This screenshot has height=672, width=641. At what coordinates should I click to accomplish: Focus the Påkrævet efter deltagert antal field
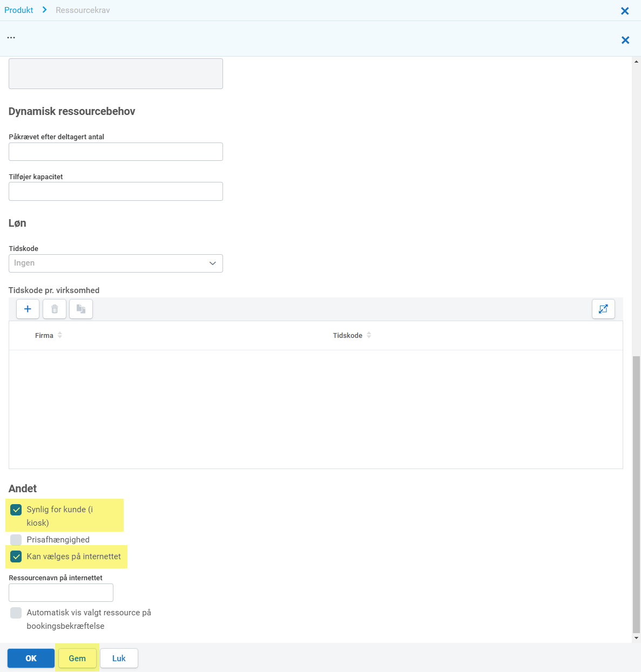116,152
